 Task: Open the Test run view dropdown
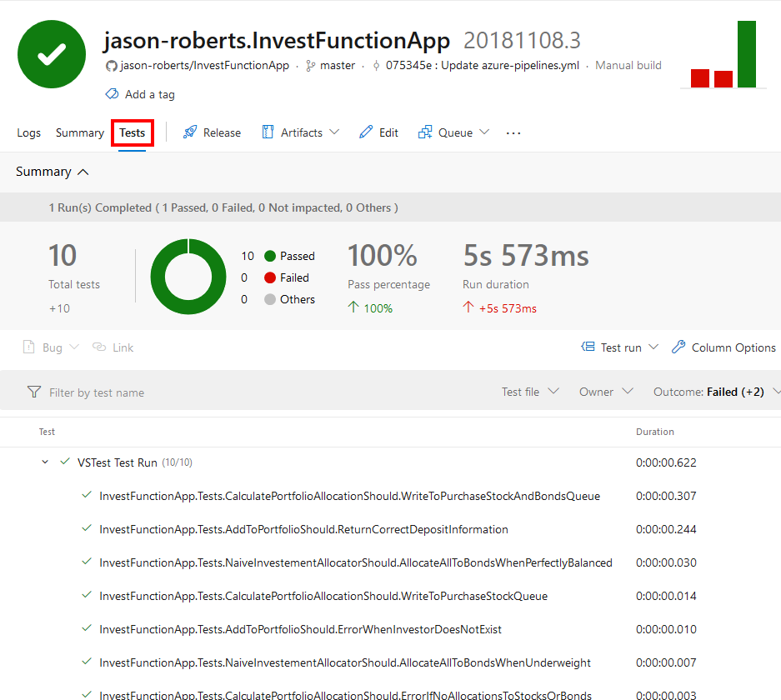619,347
